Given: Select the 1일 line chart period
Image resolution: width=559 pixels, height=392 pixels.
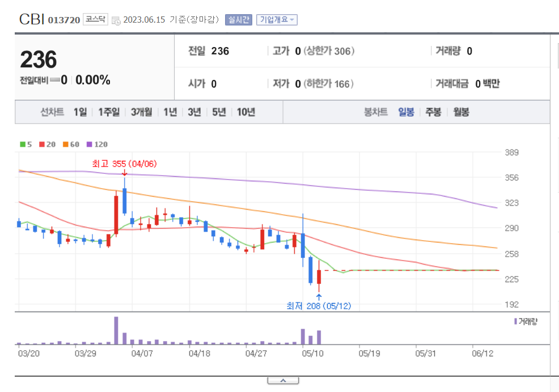Looking at the screenshot, I should [80, 112].
